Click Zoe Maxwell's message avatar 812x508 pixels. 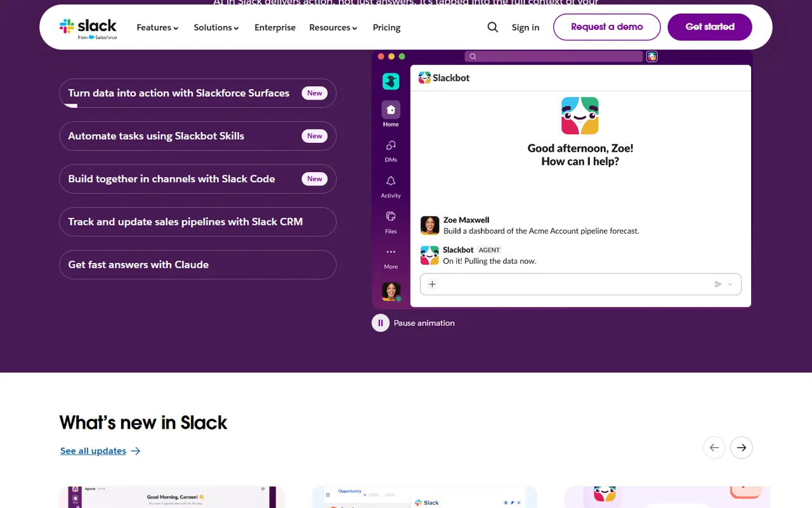point(429,225)
